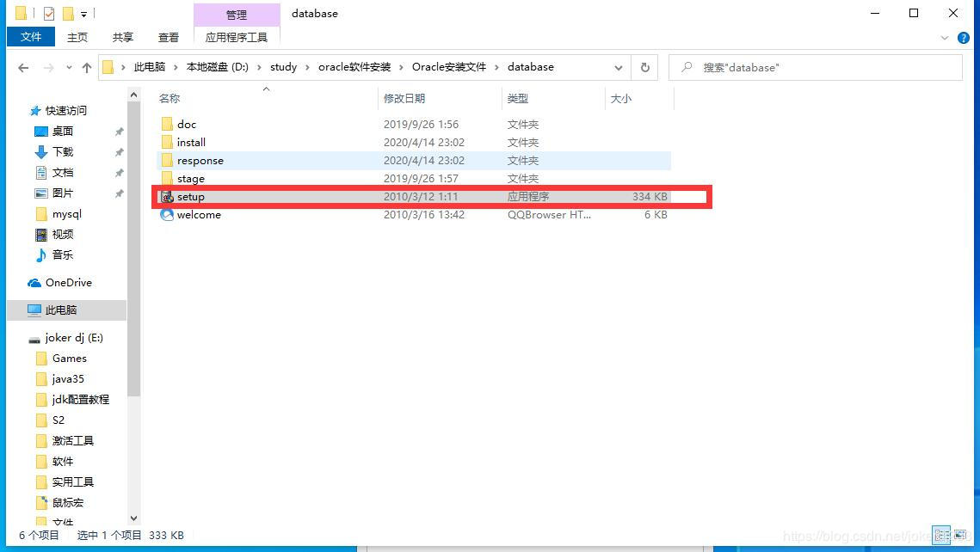Click the setup file name

click(191, 197)
